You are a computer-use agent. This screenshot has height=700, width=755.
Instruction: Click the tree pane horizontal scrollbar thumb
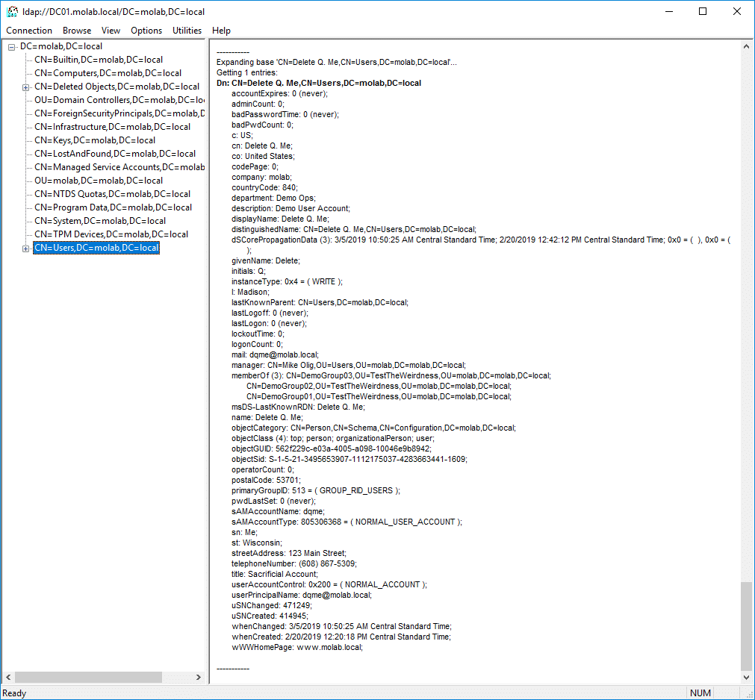89,678
